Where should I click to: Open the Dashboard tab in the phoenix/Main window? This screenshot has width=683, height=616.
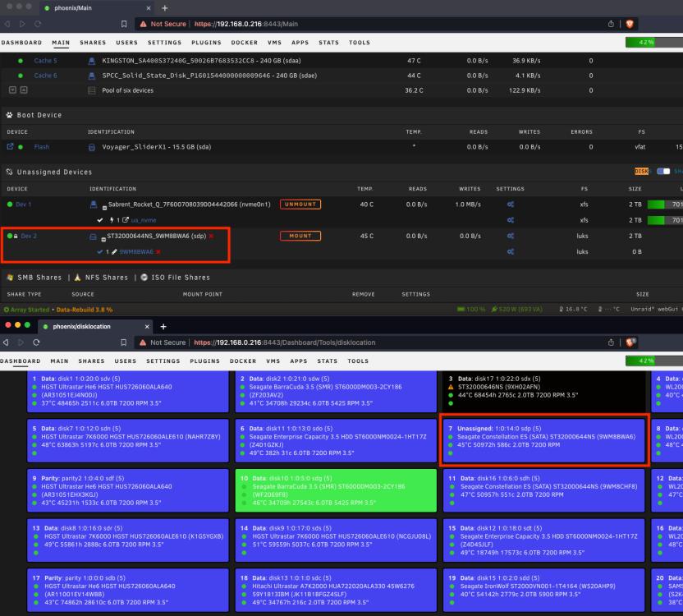pyautogui.click(x=21, y=43)
